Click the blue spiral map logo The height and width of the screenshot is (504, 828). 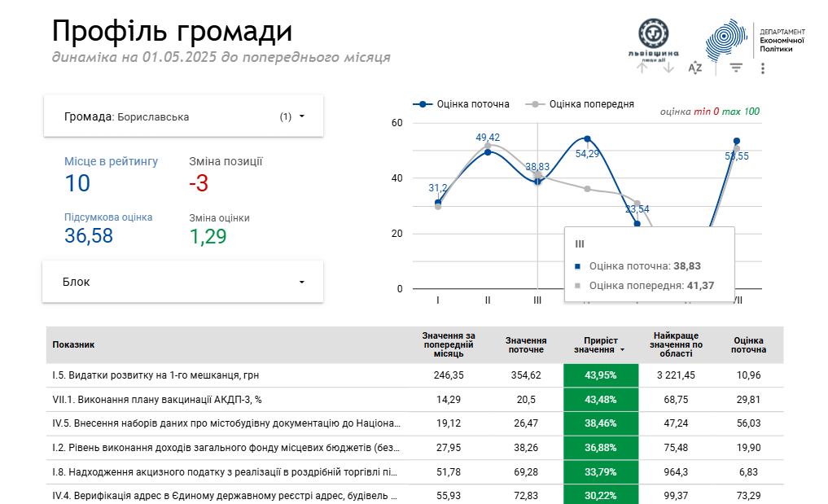(x=725, y=38)
